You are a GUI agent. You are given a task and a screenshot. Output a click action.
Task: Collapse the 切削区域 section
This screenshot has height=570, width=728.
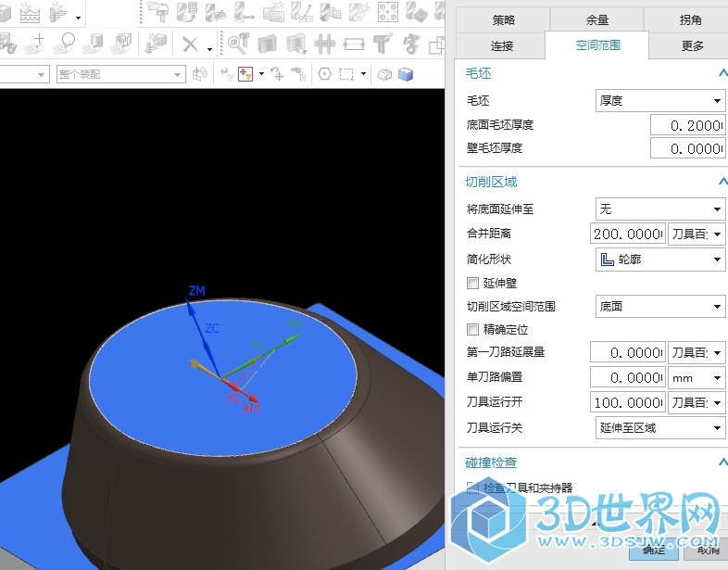pyautogui.click(x=722, y=181)
